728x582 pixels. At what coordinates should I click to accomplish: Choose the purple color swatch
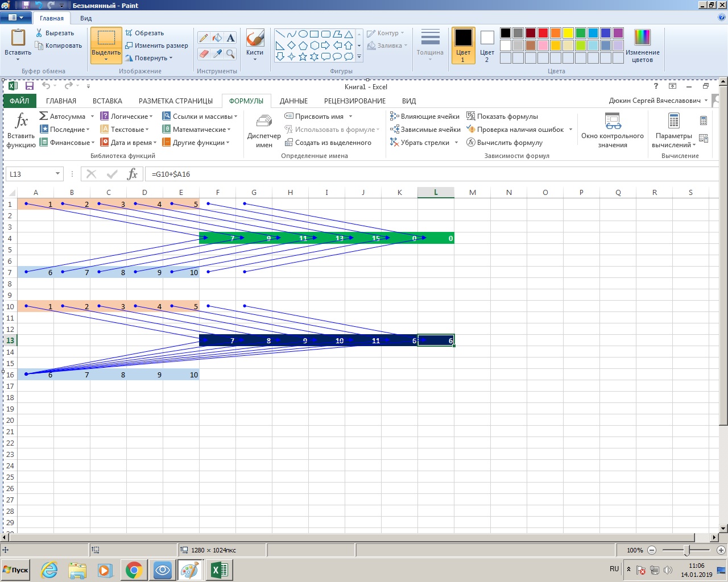click(x=618, y=33)
